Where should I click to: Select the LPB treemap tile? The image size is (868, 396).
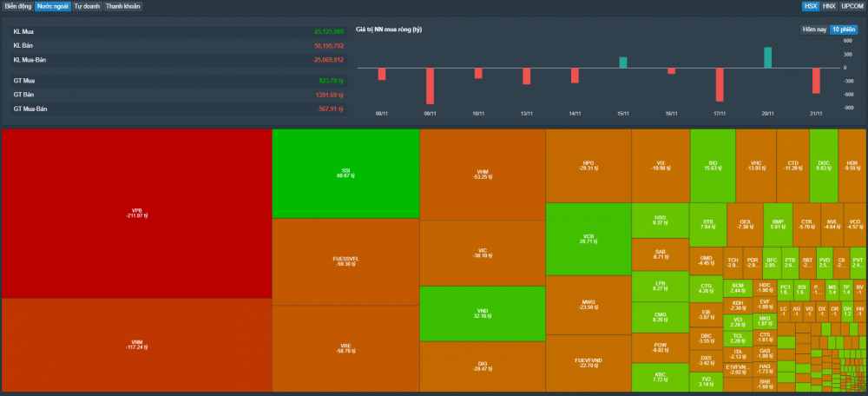pyautogui.click(x=661, y=287)
